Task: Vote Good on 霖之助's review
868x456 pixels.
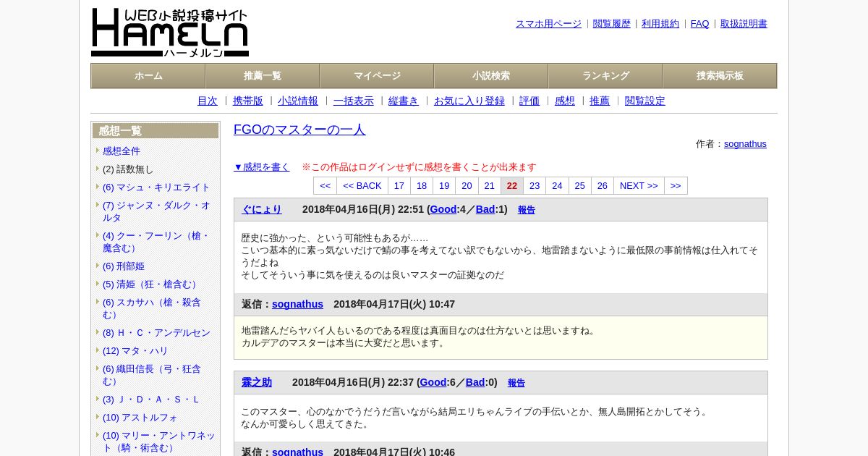Action: [433, 382]
